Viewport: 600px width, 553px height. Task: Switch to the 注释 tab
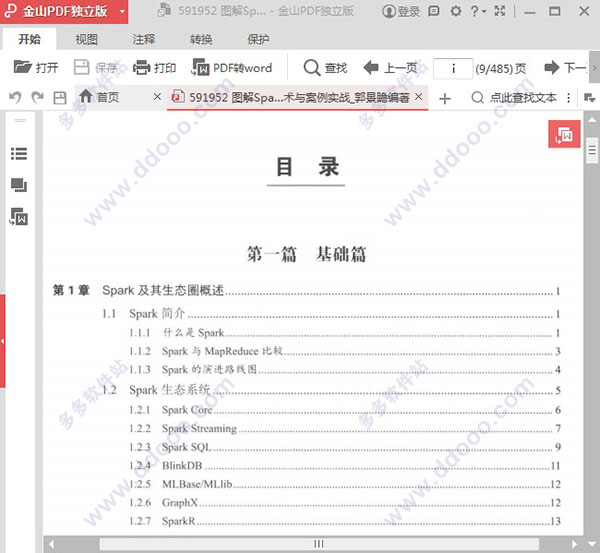[x=144, y=39]
